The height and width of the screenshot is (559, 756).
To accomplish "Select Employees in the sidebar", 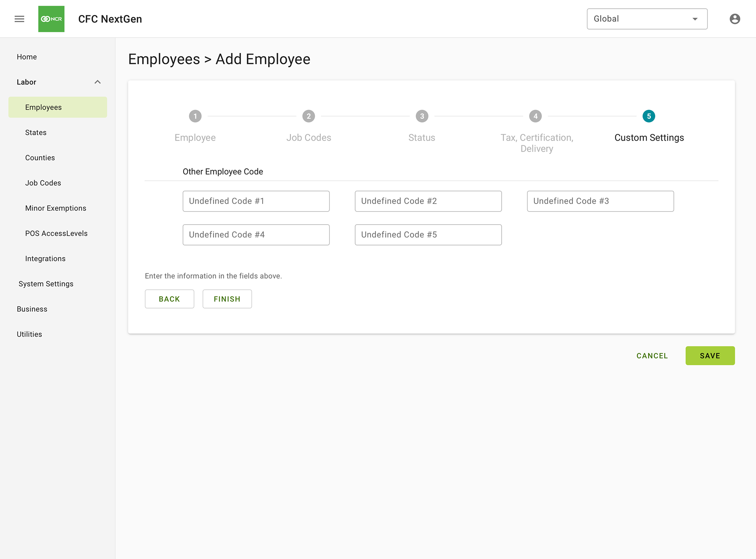I will coord(57,107).
